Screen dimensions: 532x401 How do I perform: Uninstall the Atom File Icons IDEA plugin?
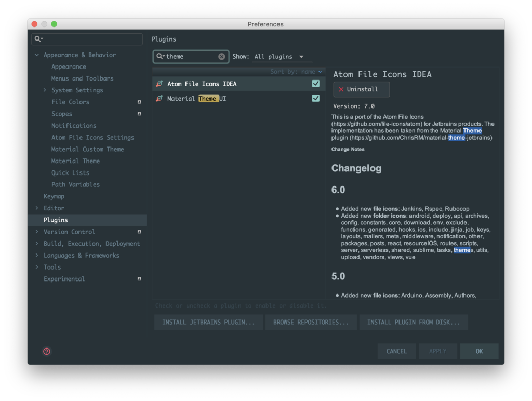362,89
